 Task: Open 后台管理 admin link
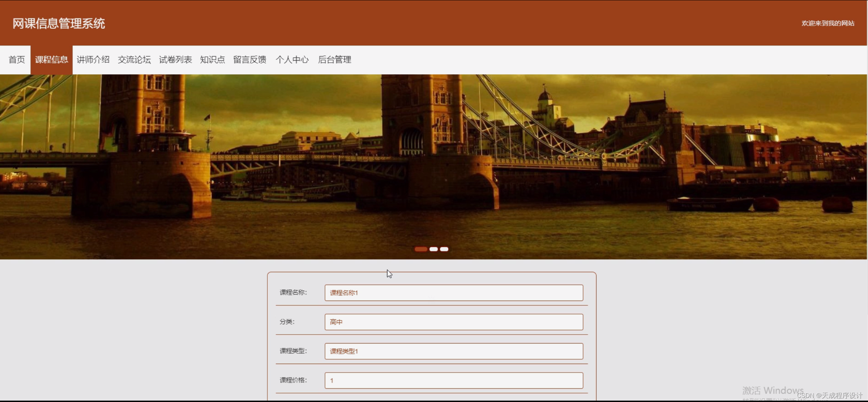click(x=334, y=60)
